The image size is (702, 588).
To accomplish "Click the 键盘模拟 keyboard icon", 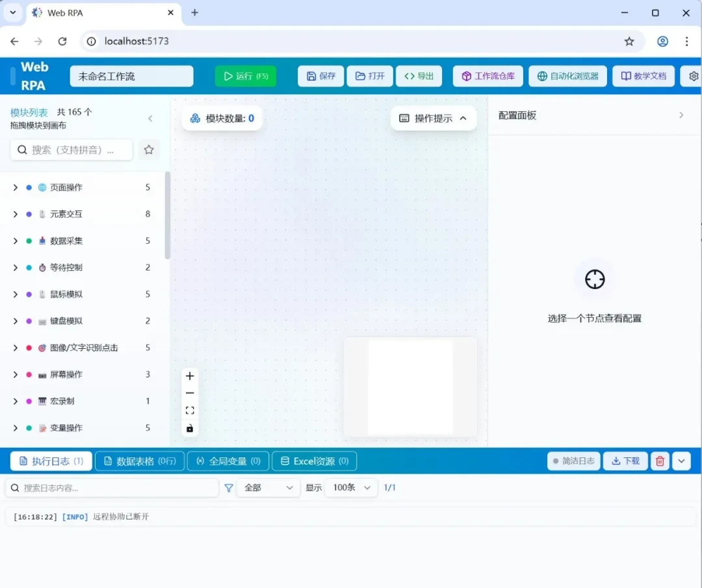I will [x=42, y=322].
